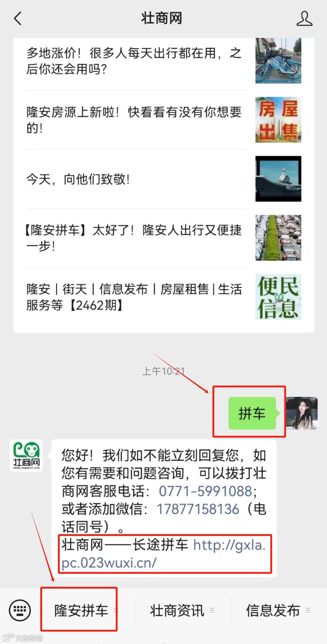The height and width of the screenshot is (644, 327).
Task: Tap the back arrow icon
Action: 18,18
